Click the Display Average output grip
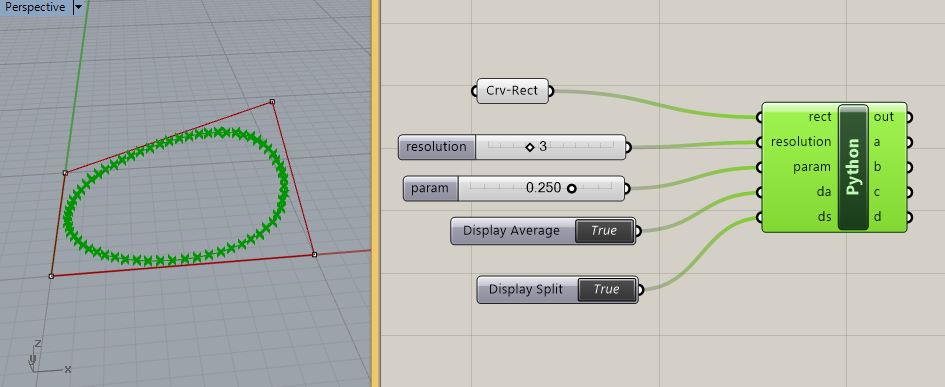This screenshot has width=945, height=387. coord(638,230)
